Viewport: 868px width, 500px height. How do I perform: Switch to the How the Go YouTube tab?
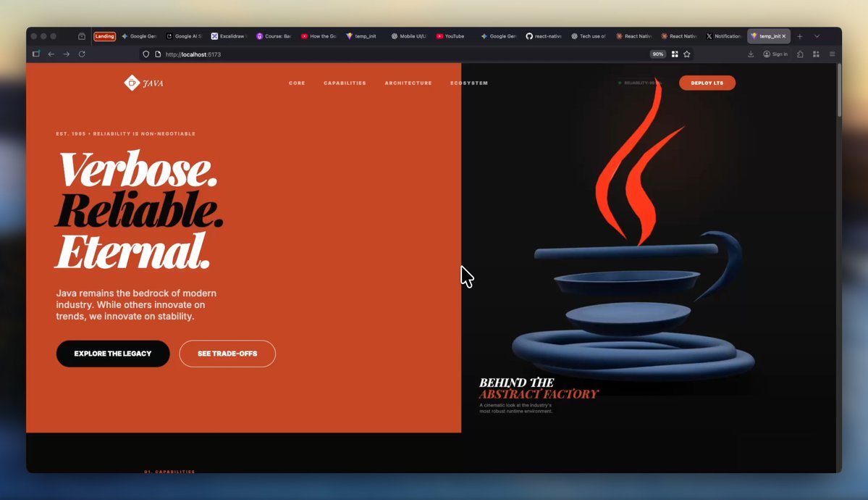pyautogui.click(x=319, y=36)
